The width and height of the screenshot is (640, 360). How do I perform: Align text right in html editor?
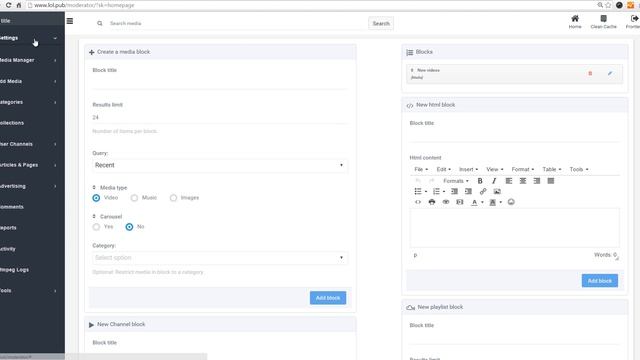[x=537, y=181]
